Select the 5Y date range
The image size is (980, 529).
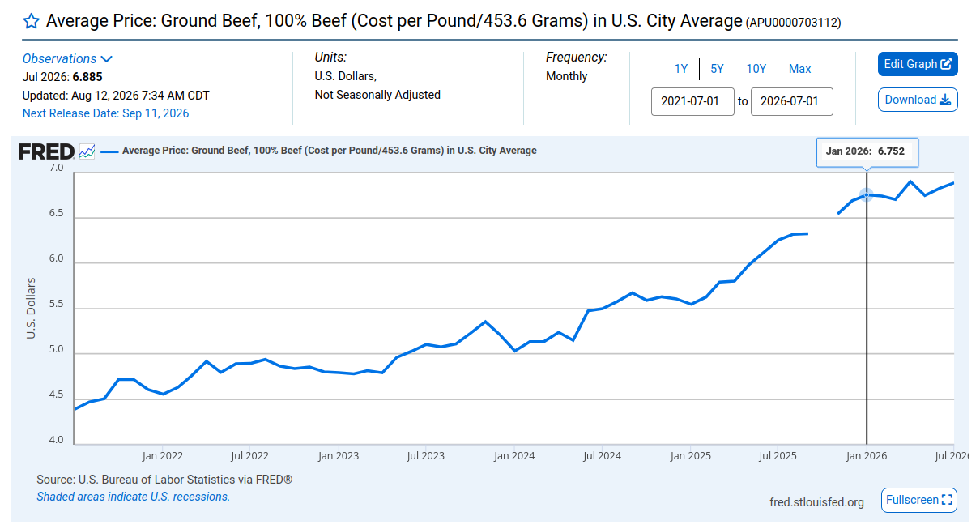point(717,69)
